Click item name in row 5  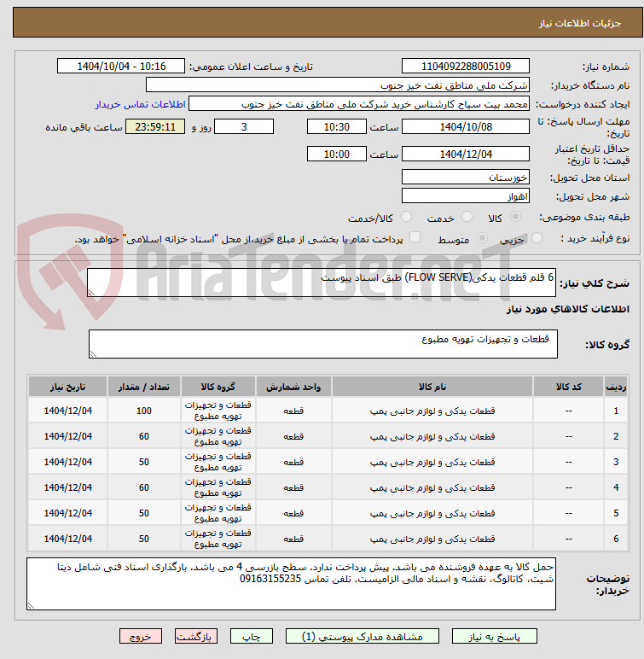[432, 513]
